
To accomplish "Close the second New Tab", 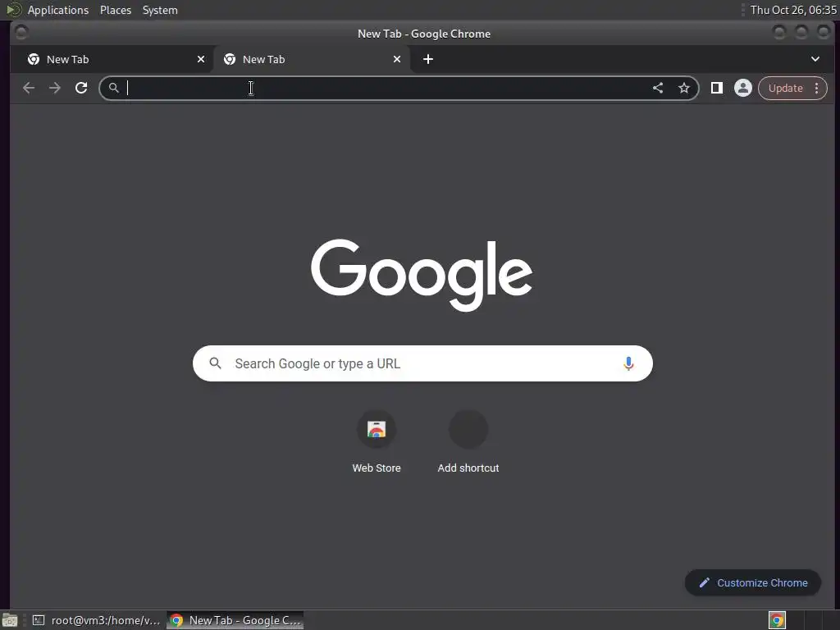I will pyautogui.click(x=397, y=59).
